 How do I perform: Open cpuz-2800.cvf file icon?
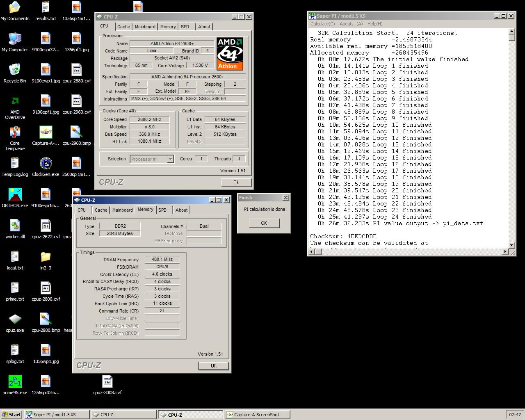(46, 291)
